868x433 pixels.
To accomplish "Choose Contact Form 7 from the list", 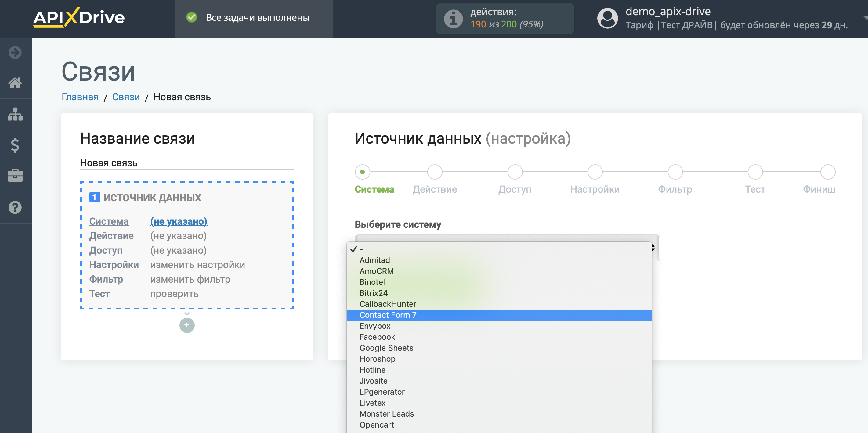I will coord(499,315).
